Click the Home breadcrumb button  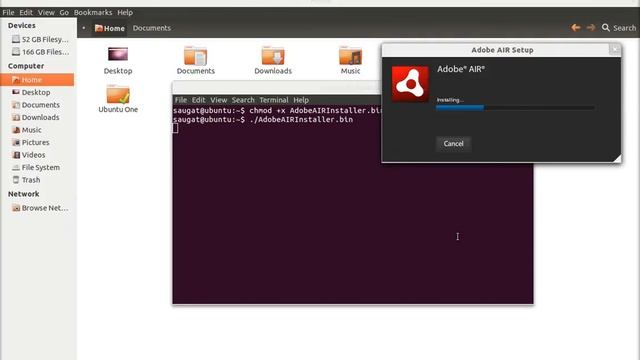tap(109, 28)
